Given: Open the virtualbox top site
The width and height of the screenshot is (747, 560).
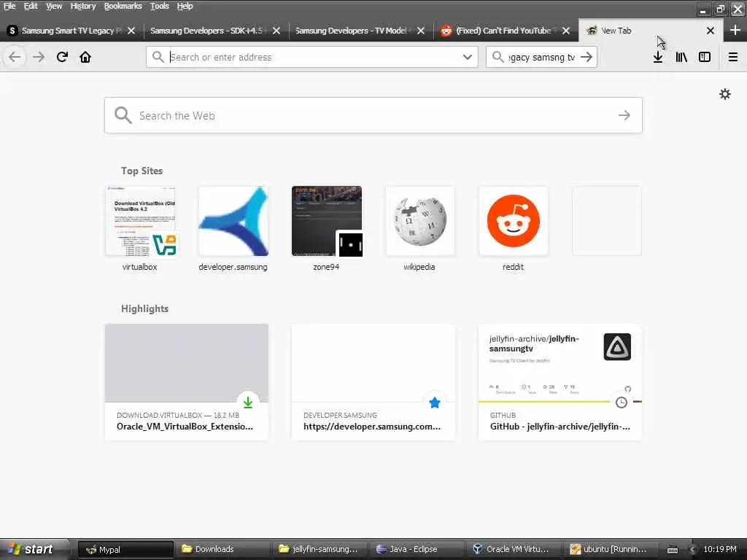Looking at the screenshot, I should (140, 228).
